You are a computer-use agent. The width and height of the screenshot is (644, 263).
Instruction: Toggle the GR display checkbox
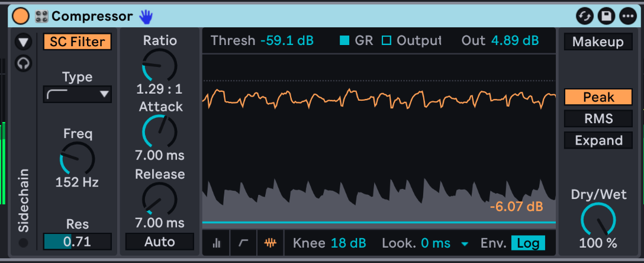[344, 41]
